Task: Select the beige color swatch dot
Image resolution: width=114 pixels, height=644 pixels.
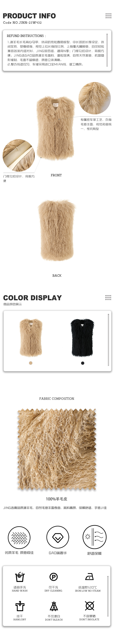Action: click(31, 363)
